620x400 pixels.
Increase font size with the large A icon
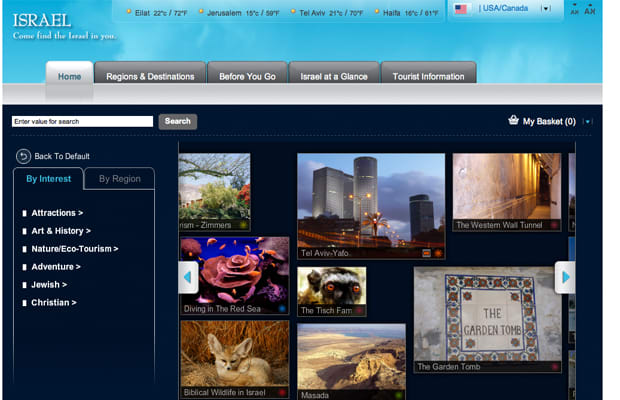pyautogui.click(x=590, y=10)
